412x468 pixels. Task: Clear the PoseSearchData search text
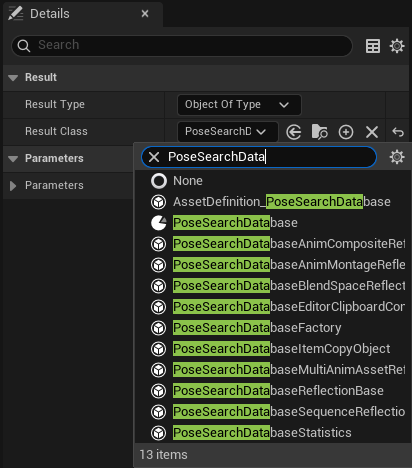[x=154, y=157]
